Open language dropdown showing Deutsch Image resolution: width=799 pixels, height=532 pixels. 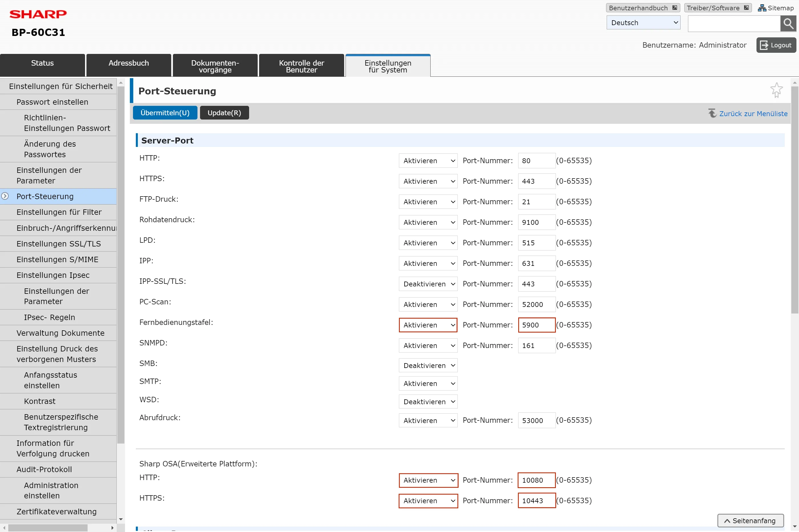tap(643, 23)
